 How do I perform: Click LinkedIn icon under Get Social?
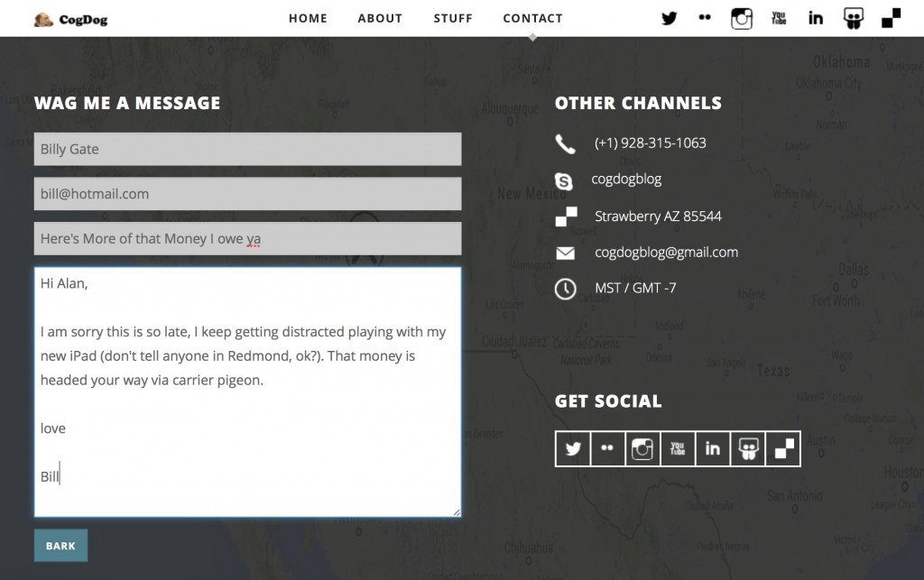point(713,448)
